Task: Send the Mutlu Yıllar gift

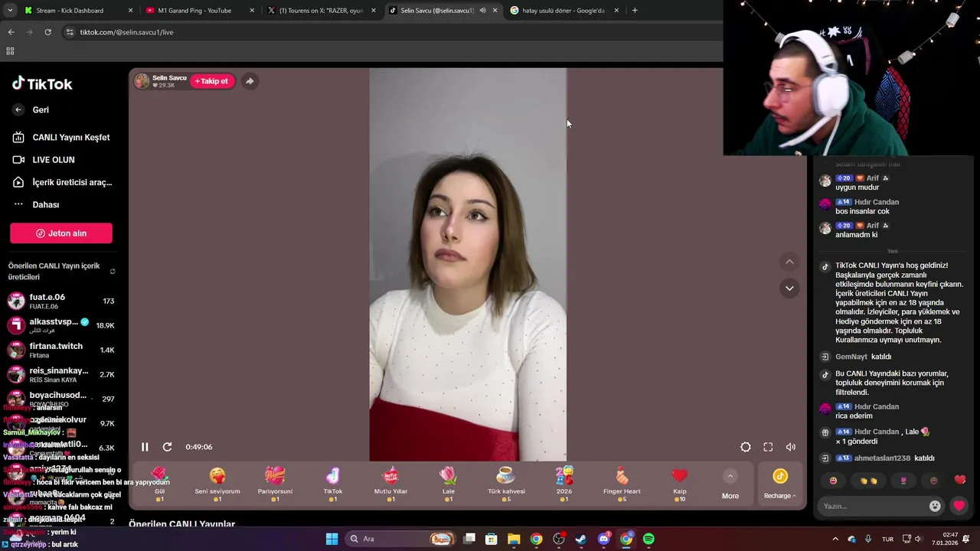Action: pyautogui.click(x=390, y=484)
